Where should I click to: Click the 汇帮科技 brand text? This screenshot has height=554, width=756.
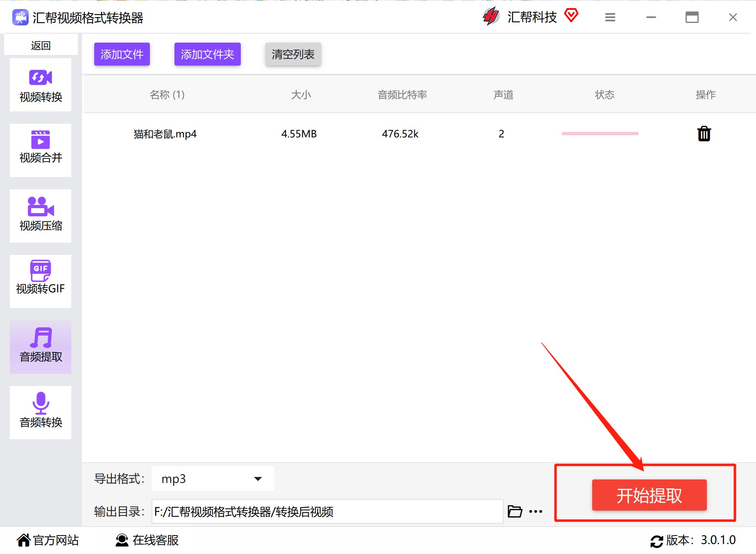pos(532,17)
